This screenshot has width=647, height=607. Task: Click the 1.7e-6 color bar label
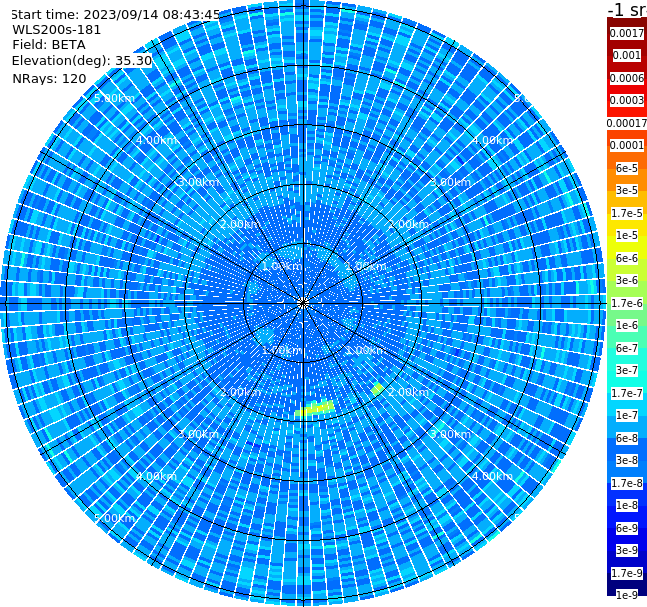(x=627, y=303)
